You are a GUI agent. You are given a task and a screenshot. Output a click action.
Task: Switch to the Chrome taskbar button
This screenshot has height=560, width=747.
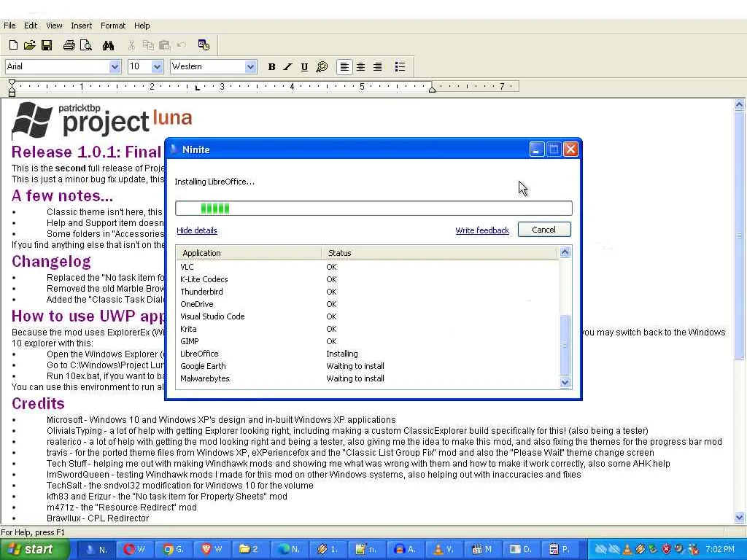(x=174, y=549)
